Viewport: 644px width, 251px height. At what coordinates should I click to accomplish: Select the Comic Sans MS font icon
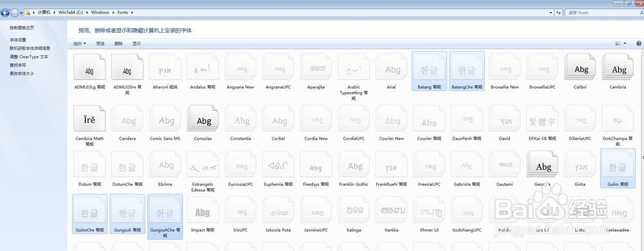[x=165, y=118]
